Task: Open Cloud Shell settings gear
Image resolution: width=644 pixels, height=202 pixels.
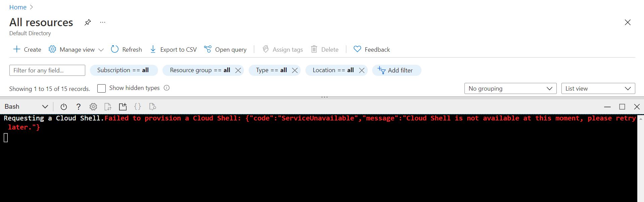Action: 93,107
